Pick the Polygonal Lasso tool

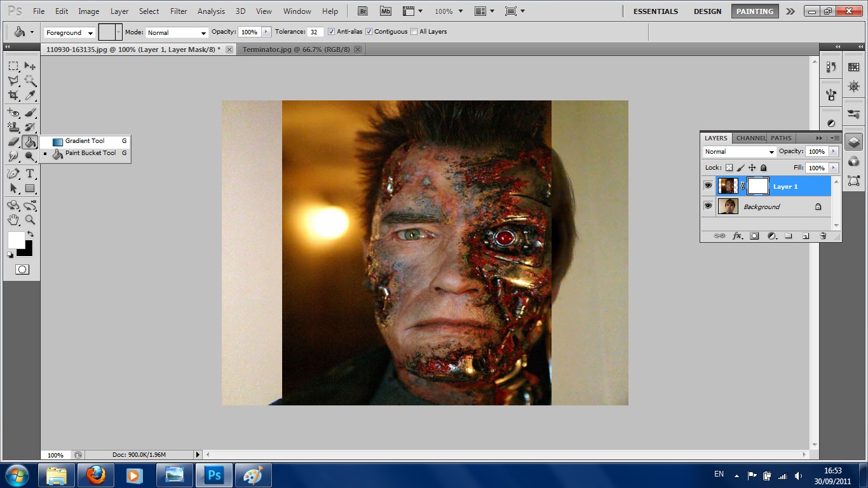(x=13, y=81)
